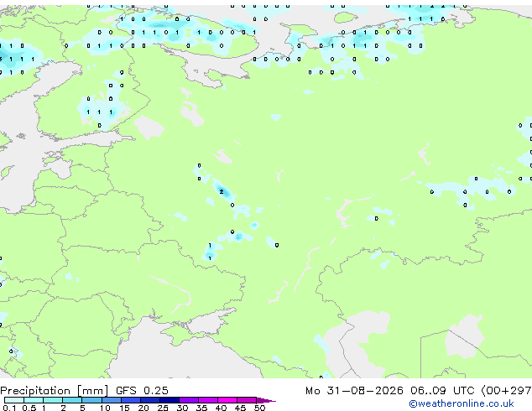Select the purple arrow end of the legend

tap(266, 400)
